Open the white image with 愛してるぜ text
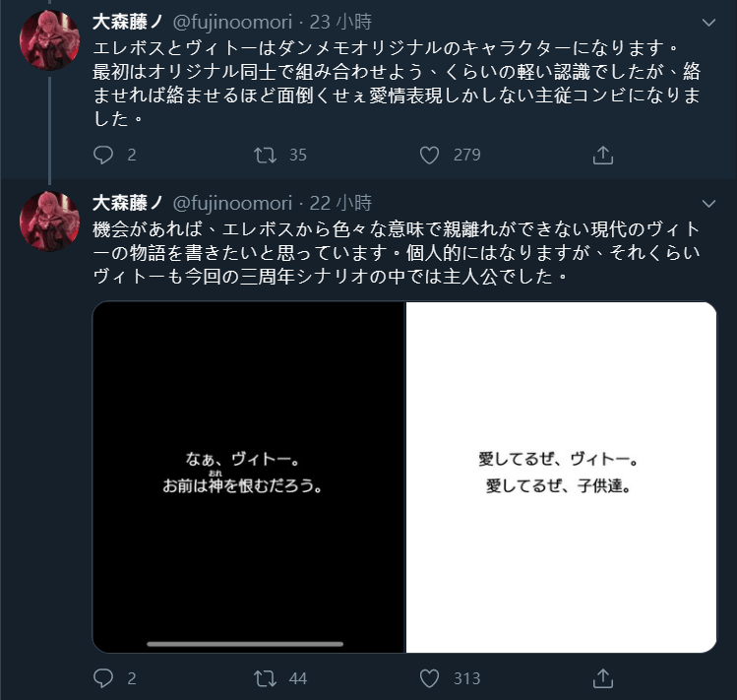 [561, 477]
